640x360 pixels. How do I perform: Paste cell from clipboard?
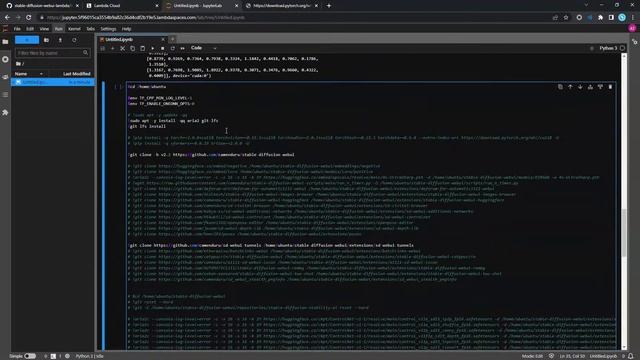(142, 48)
